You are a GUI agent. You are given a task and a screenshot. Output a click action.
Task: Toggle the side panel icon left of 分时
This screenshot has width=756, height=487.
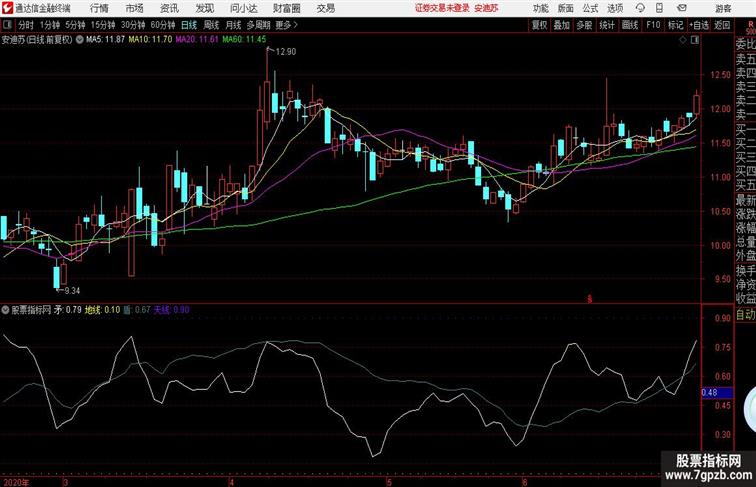point(7,25)
